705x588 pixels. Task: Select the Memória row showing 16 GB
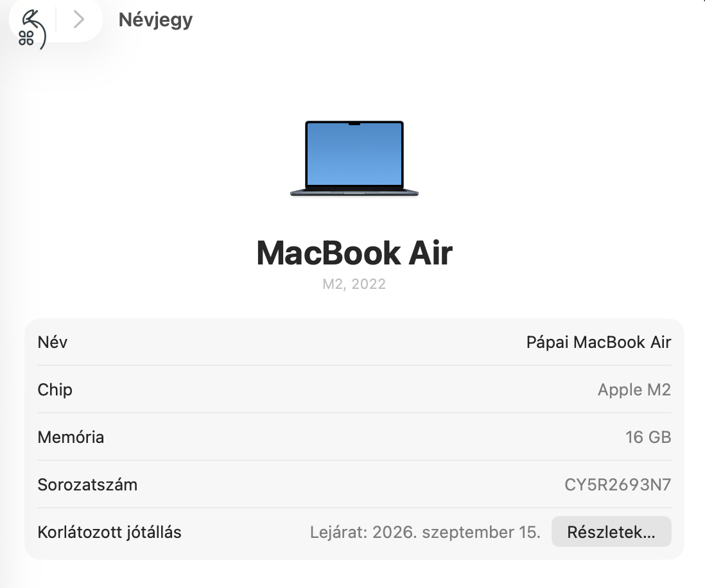(x=354, y=437)
